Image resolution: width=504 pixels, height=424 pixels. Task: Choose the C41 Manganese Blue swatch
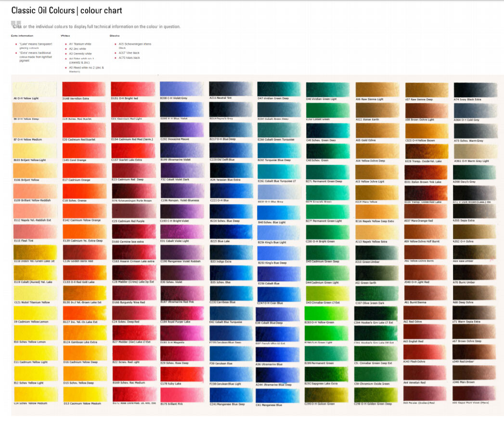pos(278,396)
